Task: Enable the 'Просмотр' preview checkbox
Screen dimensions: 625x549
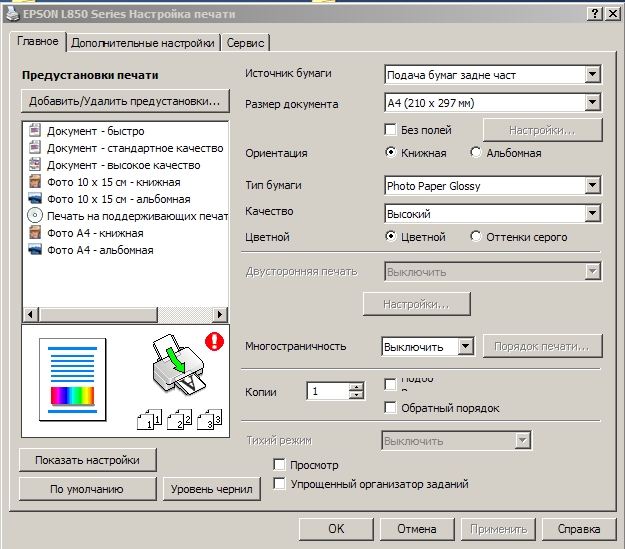Action: pos(279,464)
